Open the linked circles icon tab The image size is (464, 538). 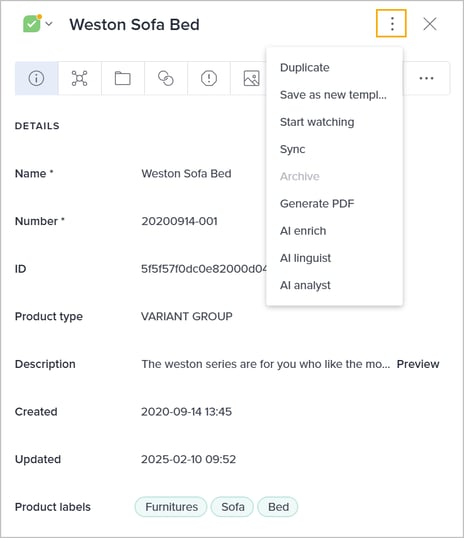coord(166,78)
